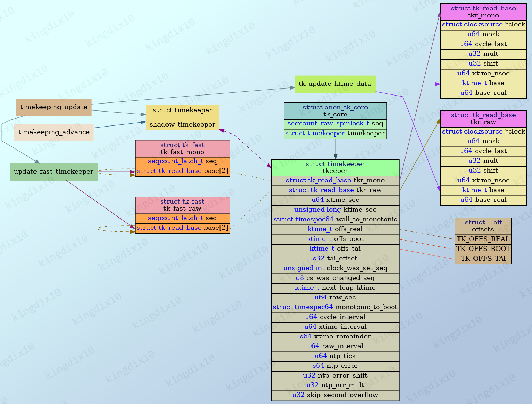This screenshot has width=532, height=404.
Task: Click base[2] row in tk_fast_raw
Action: (x=183, y=228)
